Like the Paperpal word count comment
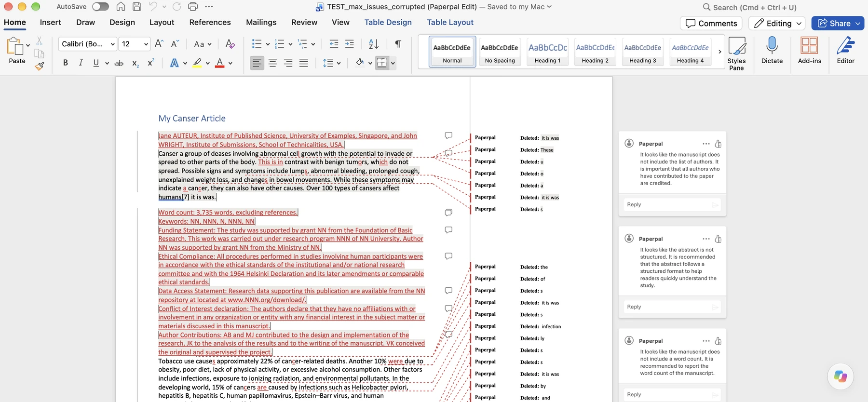 (718, 341)
